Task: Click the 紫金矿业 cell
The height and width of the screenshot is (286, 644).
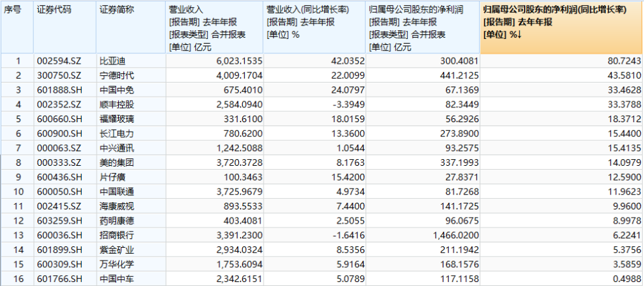Action: [x=117, y=250]
